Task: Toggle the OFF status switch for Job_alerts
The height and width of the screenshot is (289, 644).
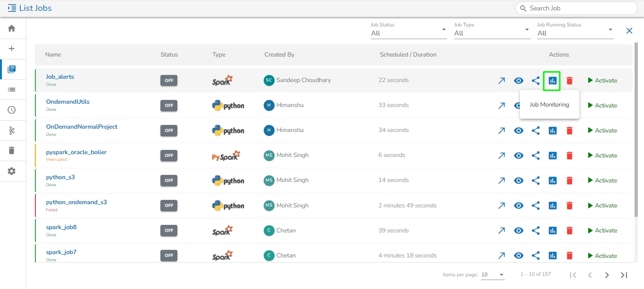Action: click(169, 81)
